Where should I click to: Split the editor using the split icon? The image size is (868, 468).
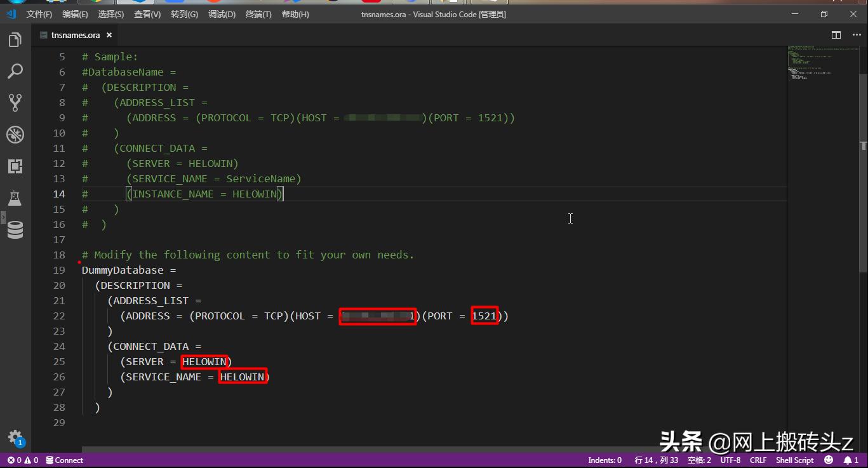[835, 35]
